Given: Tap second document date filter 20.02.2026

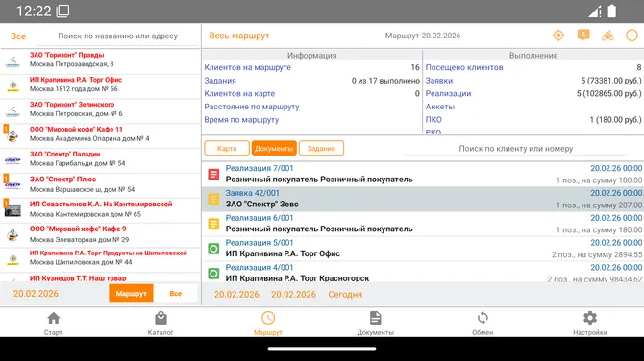Looking at the screenshot, I should 294,294.
